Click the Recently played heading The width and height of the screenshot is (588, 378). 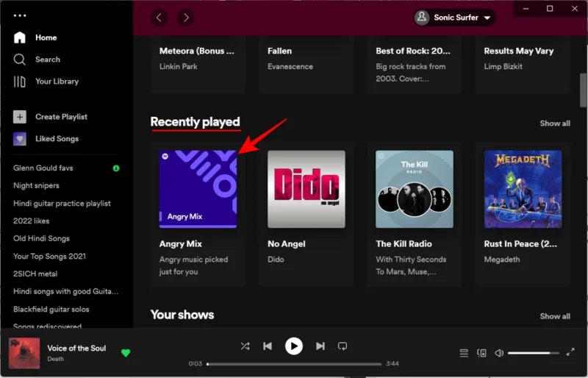pyautogui.click(x=195, y=121)
